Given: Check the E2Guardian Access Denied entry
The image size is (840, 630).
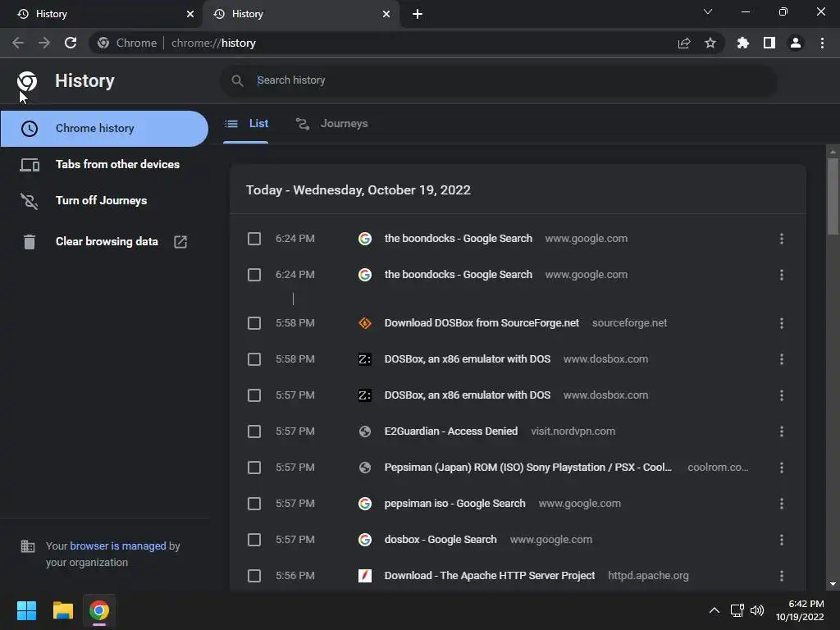Looking at the screenshot, I should coord(254,431).
